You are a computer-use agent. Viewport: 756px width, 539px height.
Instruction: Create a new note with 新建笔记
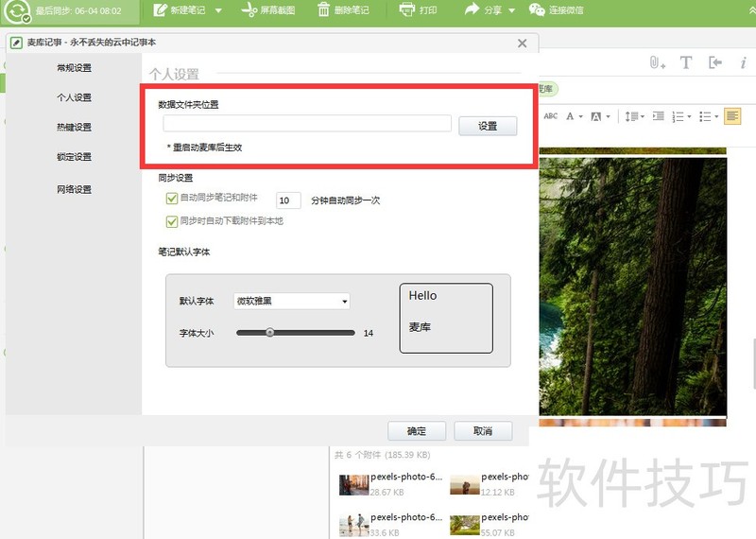click(180, 10)
